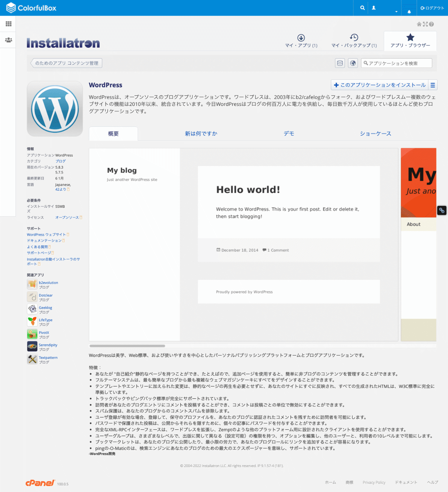Image resolution: width=448 pixels, height=492 pixels.
Task: Open the apps grid sidebar icon
Action: click(x=8, y=24)
